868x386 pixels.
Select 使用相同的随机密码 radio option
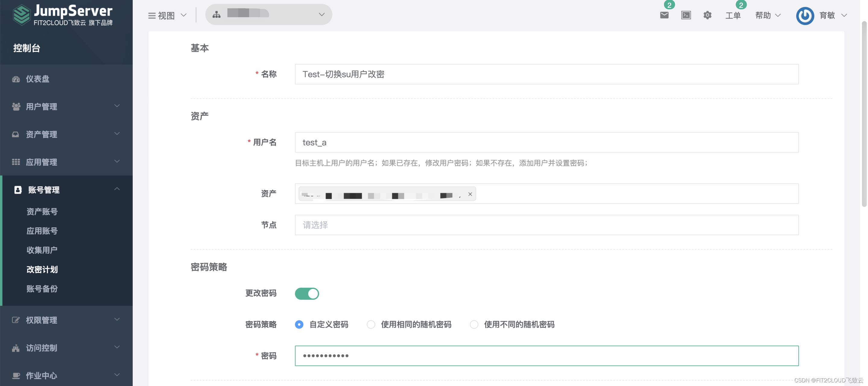(371, 324)
